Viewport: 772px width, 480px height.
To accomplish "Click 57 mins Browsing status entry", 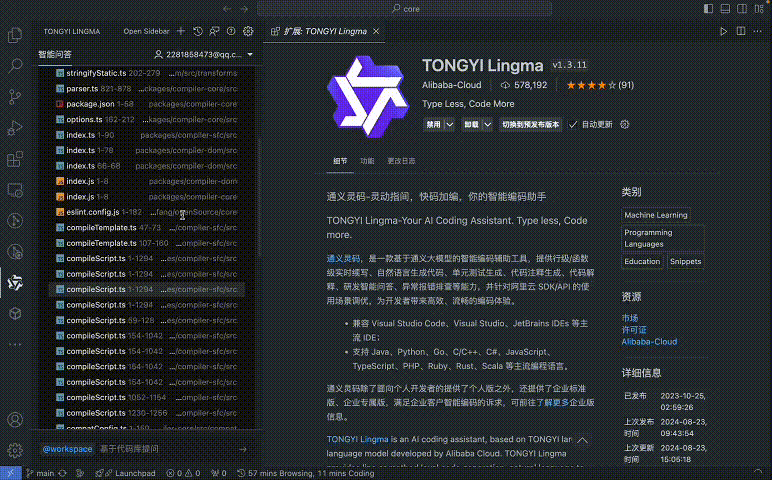I will pos(306,473).
